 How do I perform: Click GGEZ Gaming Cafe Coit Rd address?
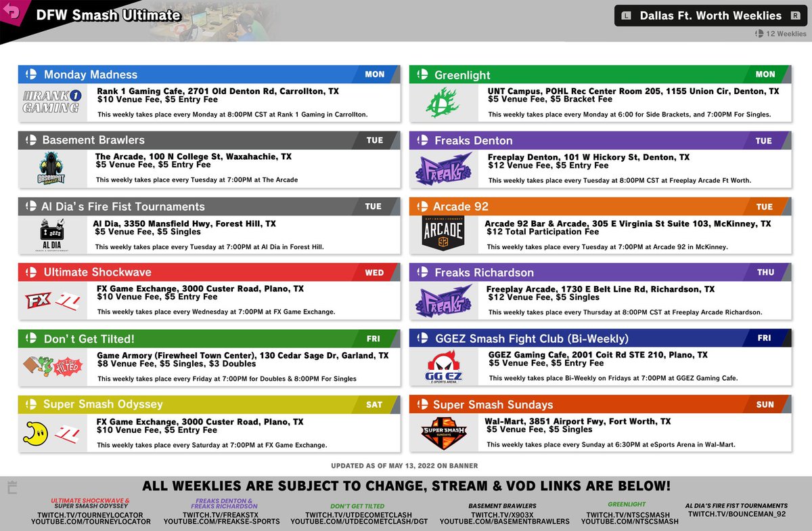(x=598, y=355)
